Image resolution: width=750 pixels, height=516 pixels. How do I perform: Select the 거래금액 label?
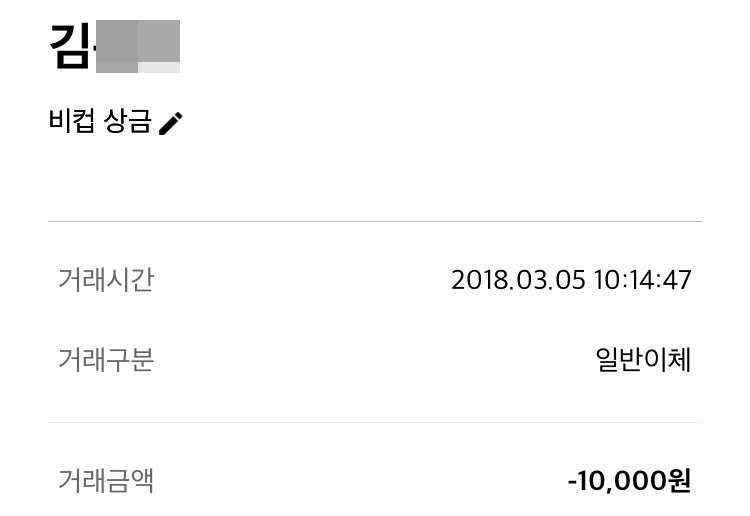point(106,481)
